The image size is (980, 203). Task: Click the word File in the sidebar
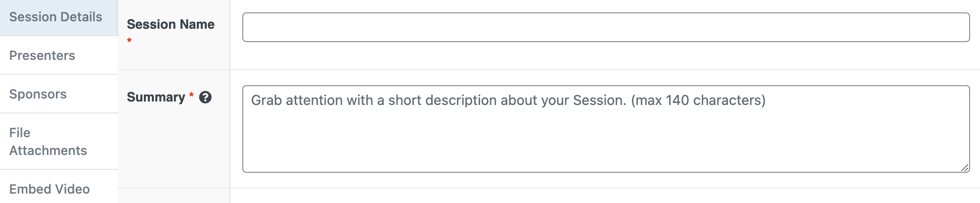tap(20, 133)
